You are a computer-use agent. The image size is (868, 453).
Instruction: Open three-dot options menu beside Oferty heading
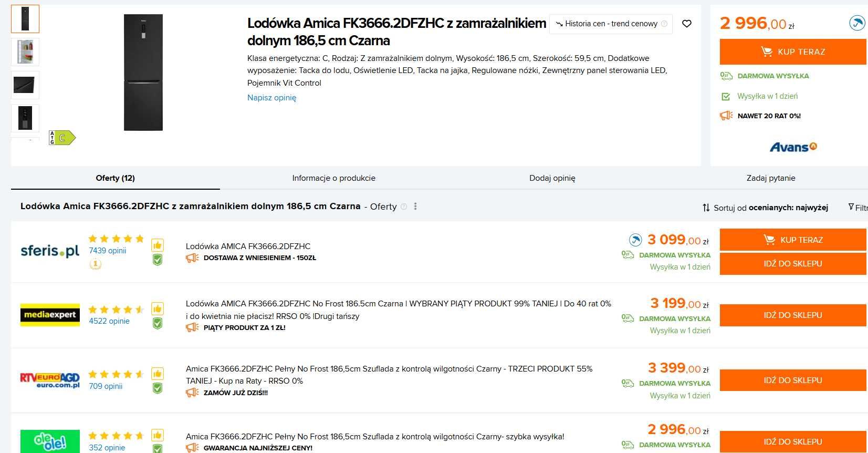point(415,207)
